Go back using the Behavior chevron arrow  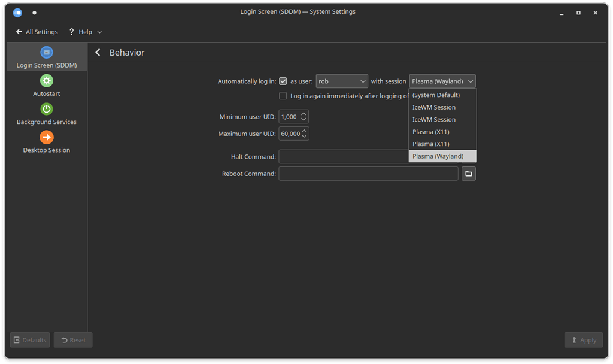[98, 52]
